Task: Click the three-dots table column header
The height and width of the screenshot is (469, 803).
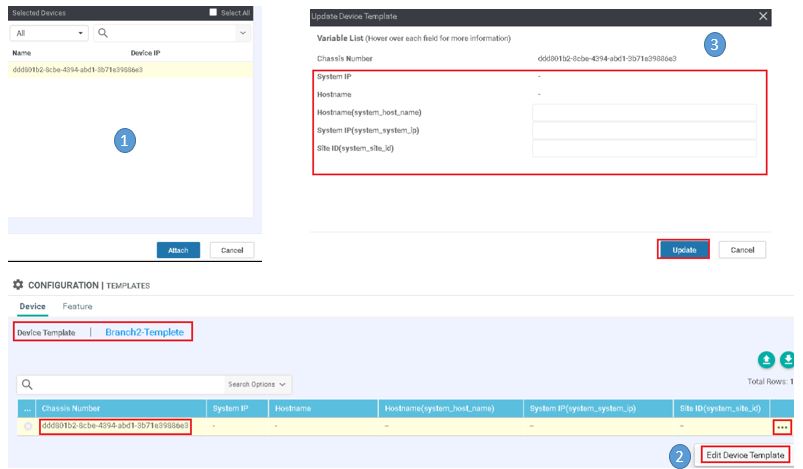Action: [27, 409]
